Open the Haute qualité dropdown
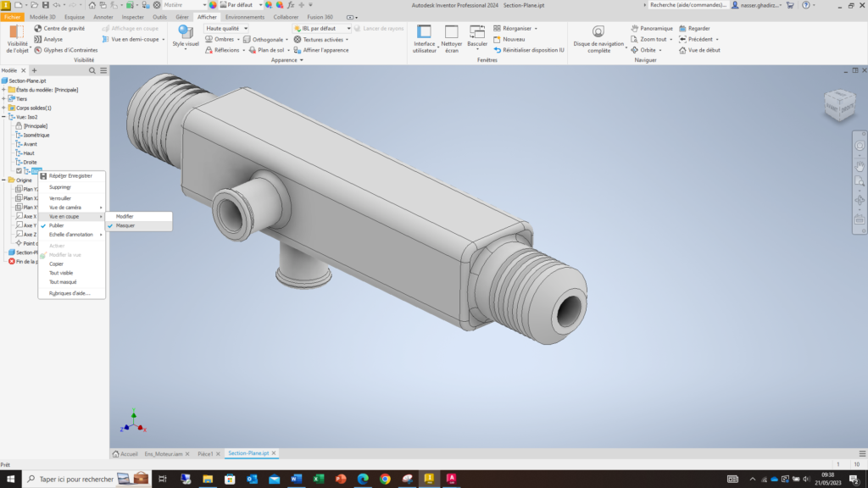Viewport: 868px width, 488px height. [227, 28]
